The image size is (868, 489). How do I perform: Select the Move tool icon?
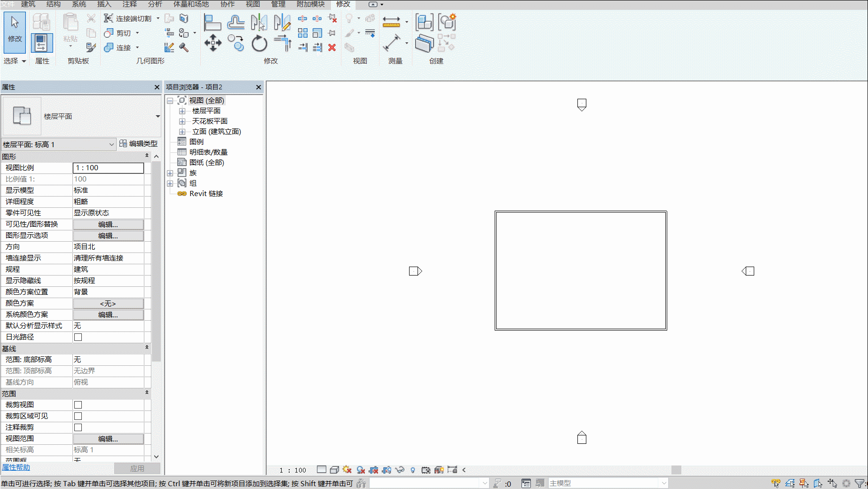pos(213,43)
